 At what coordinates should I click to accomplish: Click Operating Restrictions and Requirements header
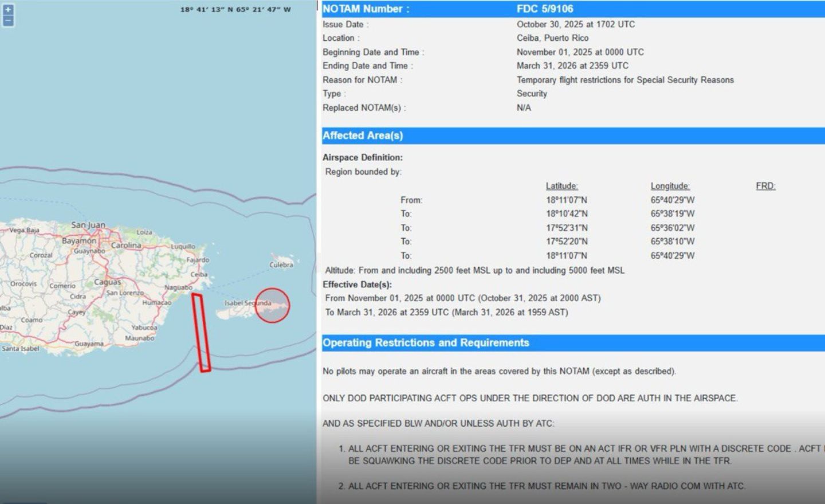[x=426, y=343]
